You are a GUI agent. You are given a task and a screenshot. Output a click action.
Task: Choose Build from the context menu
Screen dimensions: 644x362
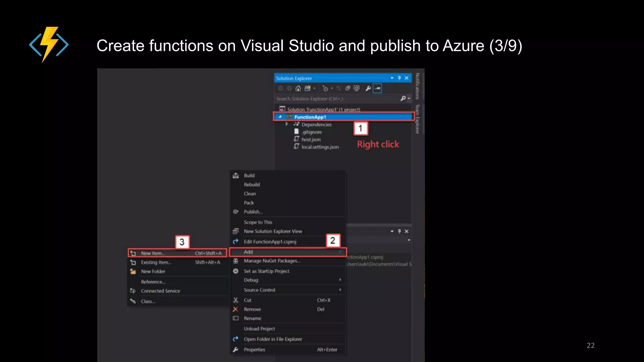(x=288, y=175)
